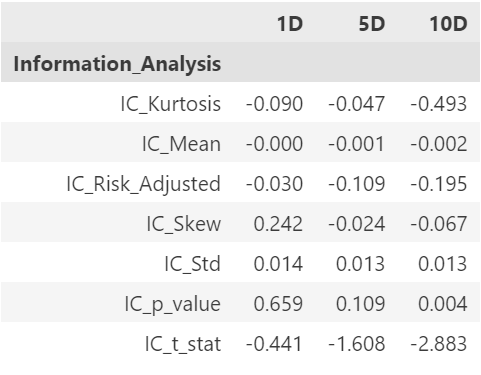Click the IC_Kurtosis row label
The width and height of the screenshot is (481, 375).
tap(171, 104)
